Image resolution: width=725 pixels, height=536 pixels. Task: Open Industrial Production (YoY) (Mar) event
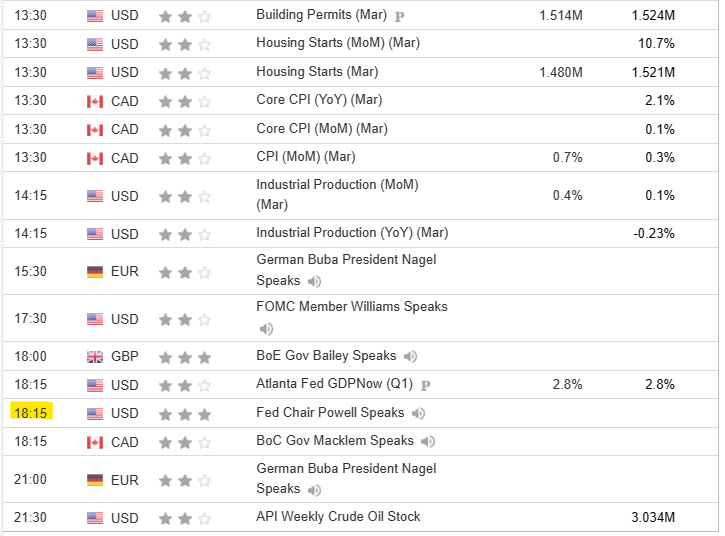(352, 233)
